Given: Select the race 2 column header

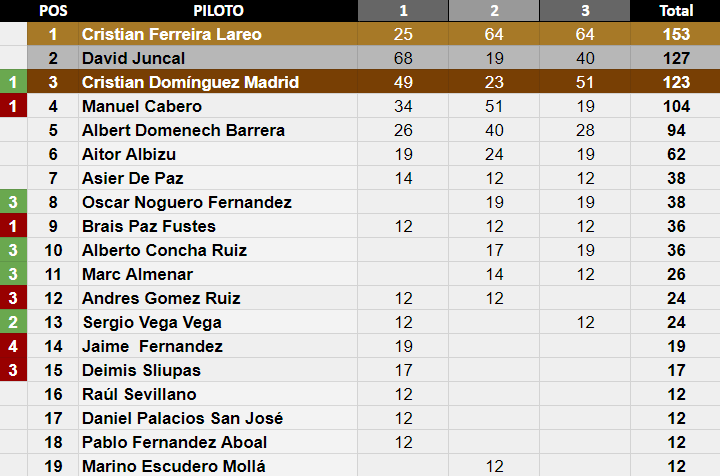Looking at the screenshot, I should pos(493,11).
